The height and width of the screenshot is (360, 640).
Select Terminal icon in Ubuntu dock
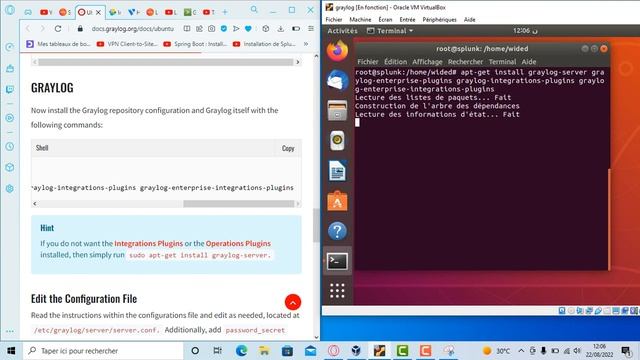pos(337,261)
